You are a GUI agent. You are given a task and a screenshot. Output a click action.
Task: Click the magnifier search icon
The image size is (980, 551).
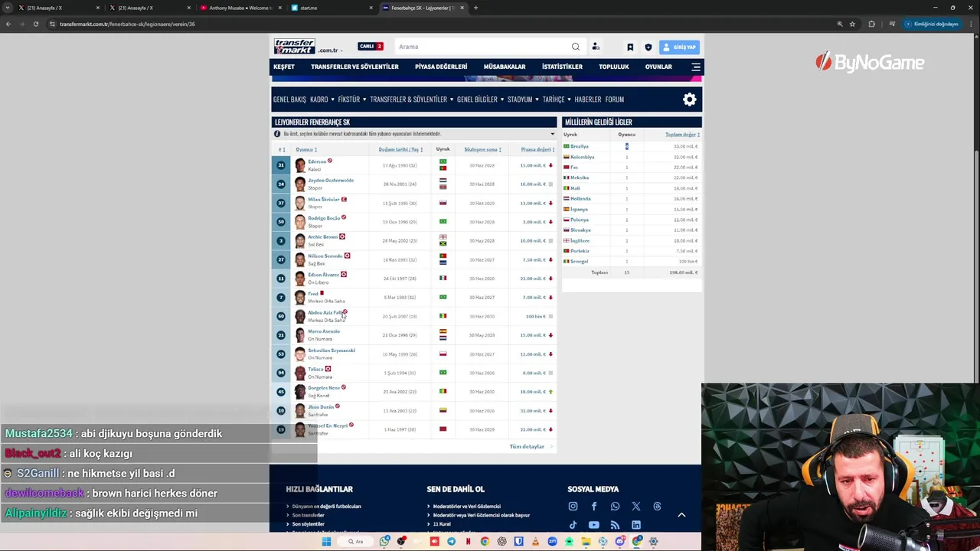pos(576,47)
